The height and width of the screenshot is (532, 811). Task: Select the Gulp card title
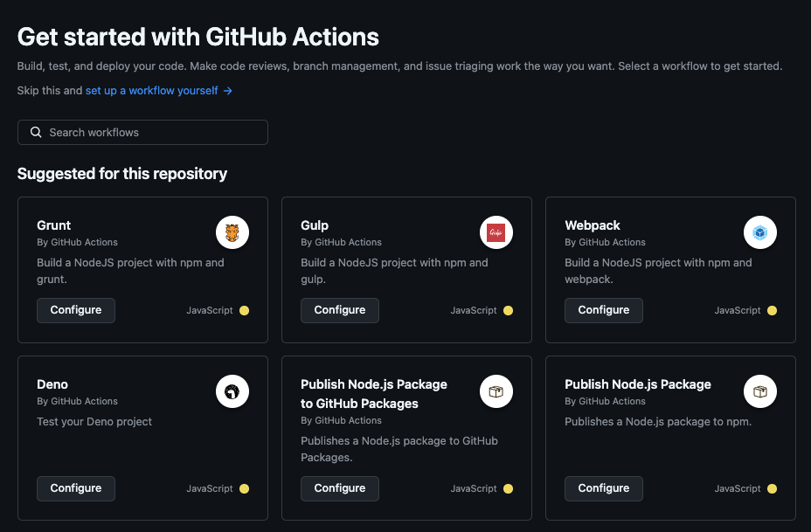coord(315,225)
